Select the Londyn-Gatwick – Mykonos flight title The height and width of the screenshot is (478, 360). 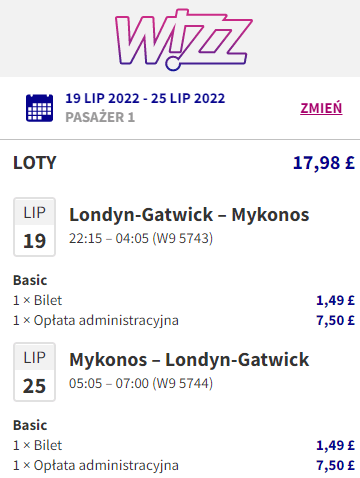tap(189, 215)
